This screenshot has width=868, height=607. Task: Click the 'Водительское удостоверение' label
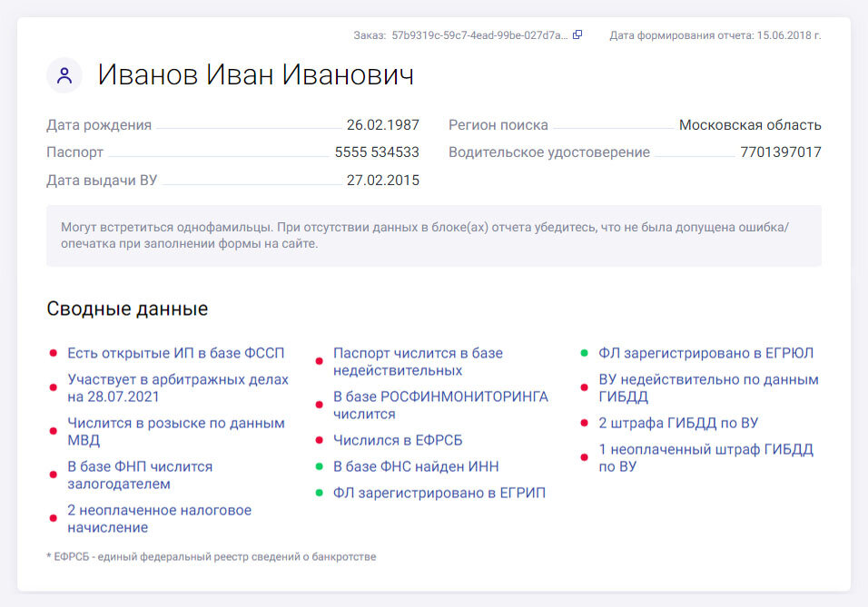click(x=549, y=152)
